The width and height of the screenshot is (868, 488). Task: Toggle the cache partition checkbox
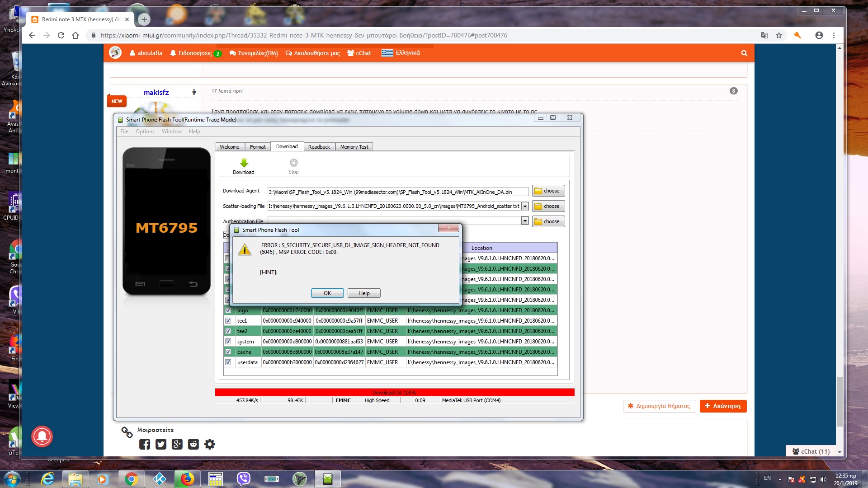pyautogui.click(x=228, y=352)
